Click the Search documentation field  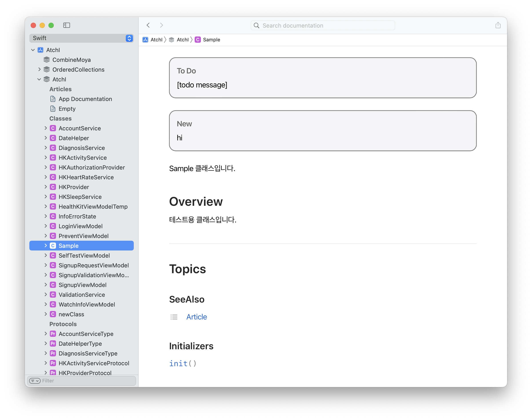pos(323,26)
